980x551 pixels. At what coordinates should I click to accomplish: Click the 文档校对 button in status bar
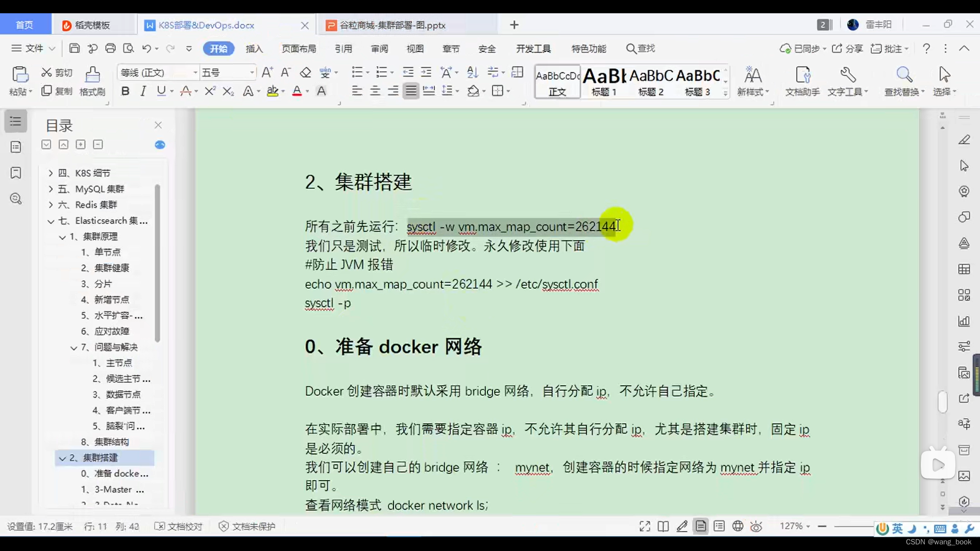click(x=178, y=526)
